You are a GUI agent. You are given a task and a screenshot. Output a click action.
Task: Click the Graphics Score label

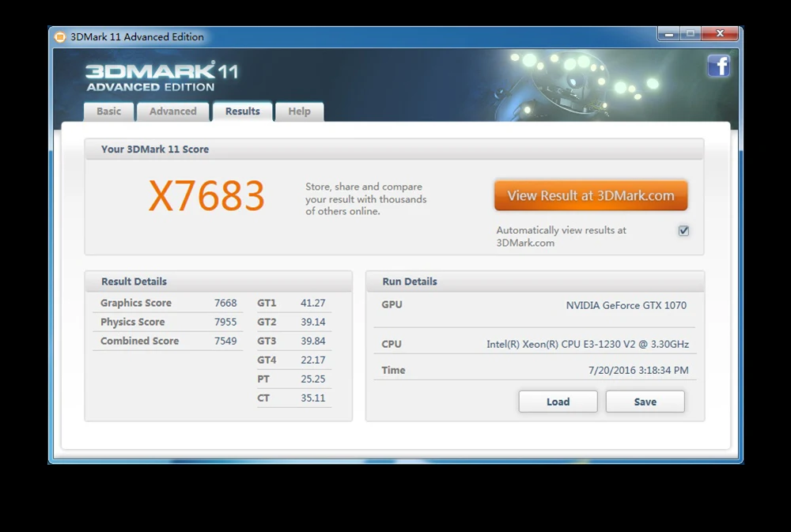tap(136, 303)
